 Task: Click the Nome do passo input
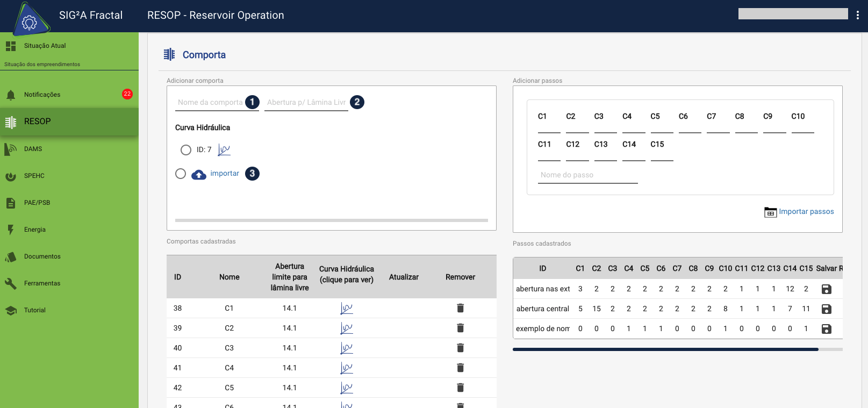pyautogui.click(x=587, y=175)
